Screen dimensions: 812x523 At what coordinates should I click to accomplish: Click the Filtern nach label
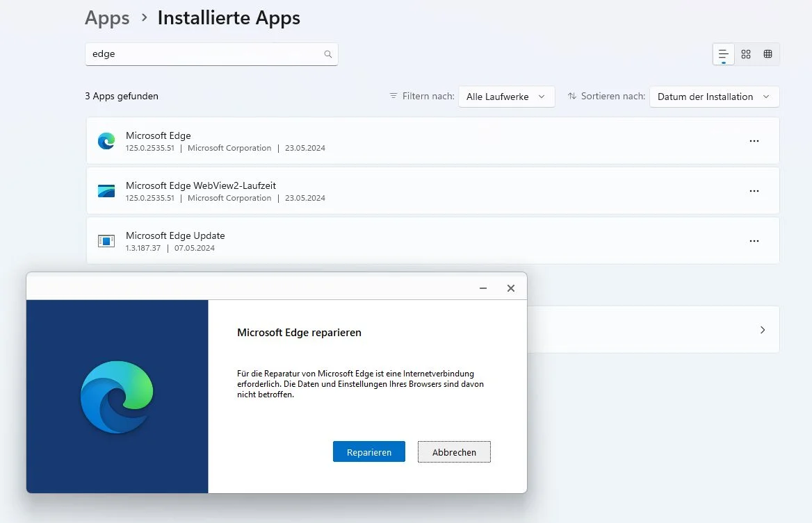[x=428, y=97]
